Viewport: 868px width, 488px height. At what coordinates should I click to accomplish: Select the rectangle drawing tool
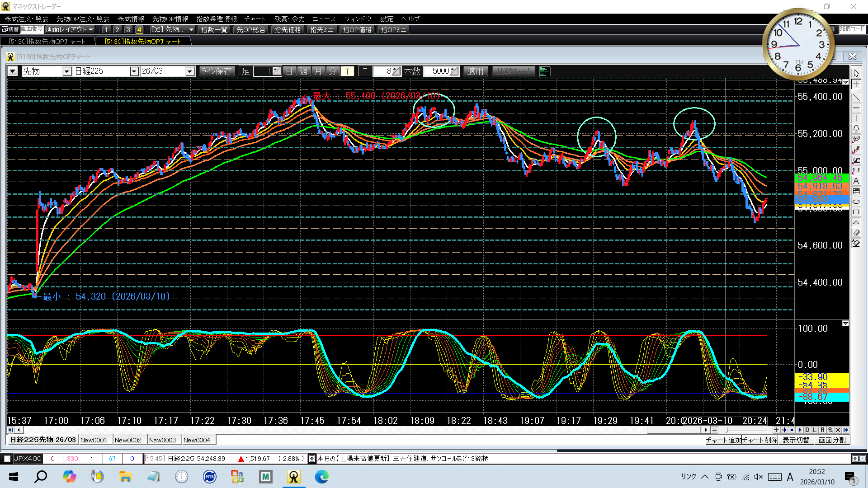click(x=856, y=212)
